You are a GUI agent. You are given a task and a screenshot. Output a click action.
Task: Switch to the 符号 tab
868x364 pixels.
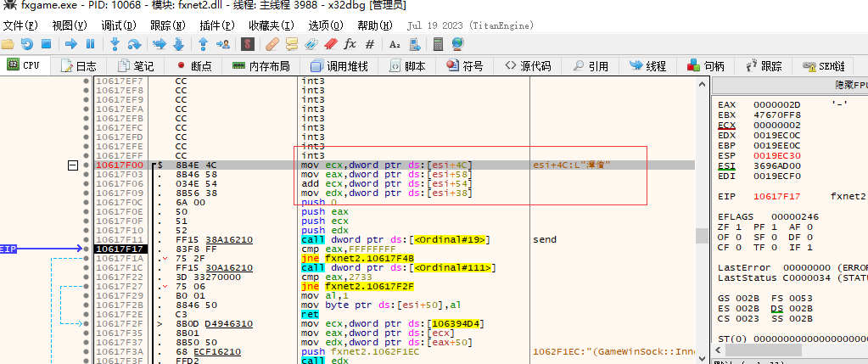tap(466, 66)
